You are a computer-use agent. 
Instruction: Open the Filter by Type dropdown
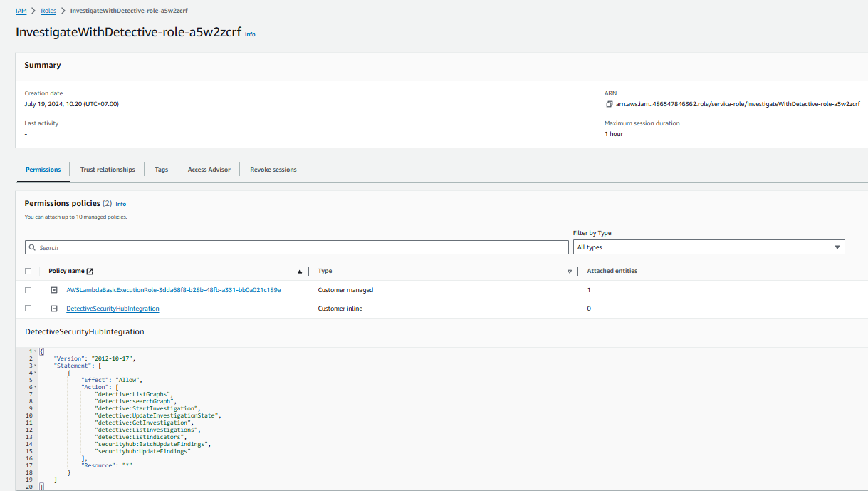pos(708,247)
